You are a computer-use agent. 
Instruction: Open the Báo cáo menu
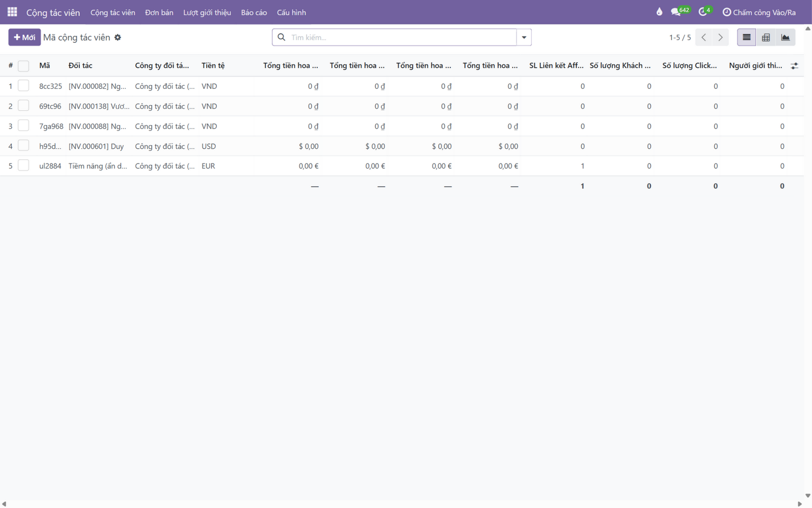coord(254,12)
